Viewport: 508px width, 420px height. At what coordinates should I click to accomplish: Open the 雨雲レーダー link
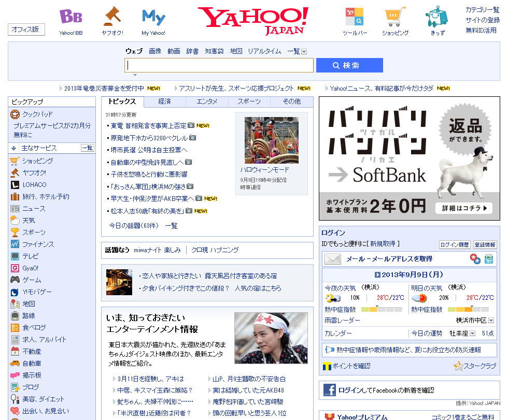[x=342, y=321]
